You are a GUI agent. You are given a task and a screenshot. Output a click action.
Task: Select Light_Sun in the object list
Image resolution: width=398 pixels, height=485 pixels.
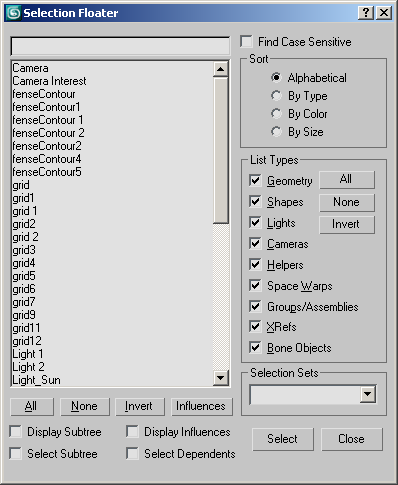tap(37, 380)
